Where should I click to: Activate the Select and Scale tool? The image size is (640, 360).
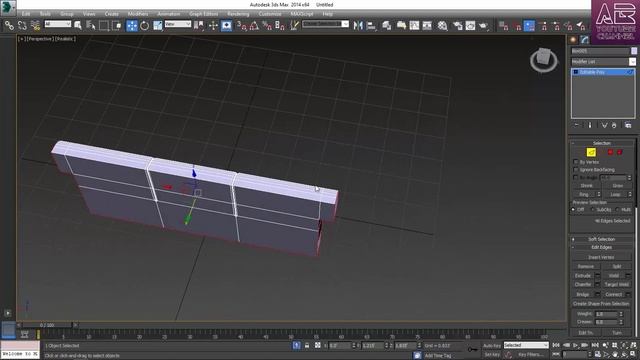click(158, 26)
